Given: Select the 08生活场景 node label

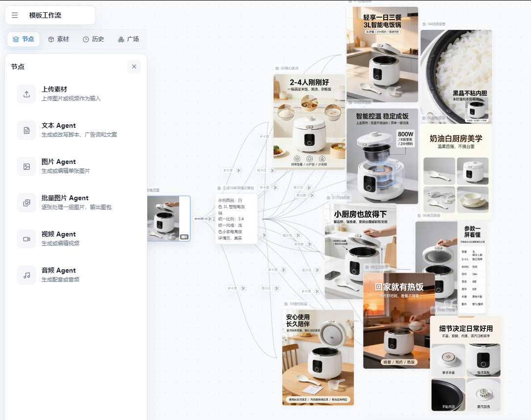Looking at the screenshot, I should point(376,267).
